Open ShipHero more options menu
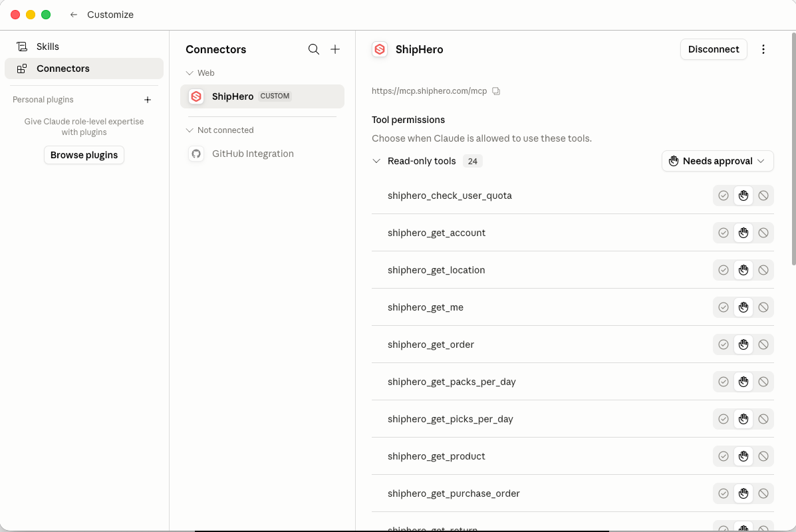The image size is (796, 532). pos(763,49)
